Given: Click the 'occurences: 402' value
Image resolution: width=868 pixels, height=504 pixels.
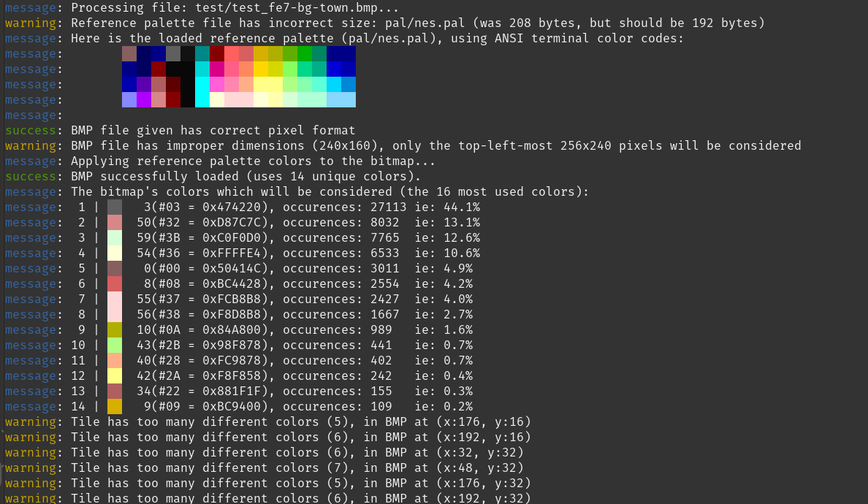Looking at the screenshot, I should coord(337,361).
